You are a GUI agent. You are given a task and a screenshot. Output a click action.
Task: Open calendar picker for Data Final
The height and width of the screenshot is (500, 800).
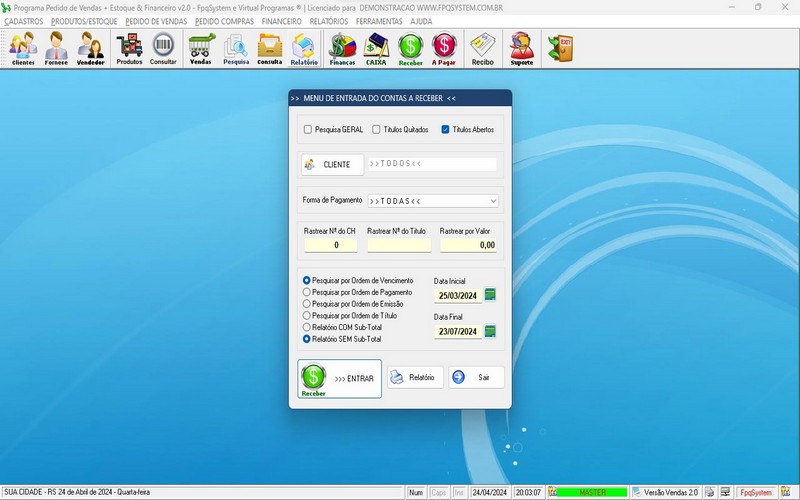click(490, 331)
